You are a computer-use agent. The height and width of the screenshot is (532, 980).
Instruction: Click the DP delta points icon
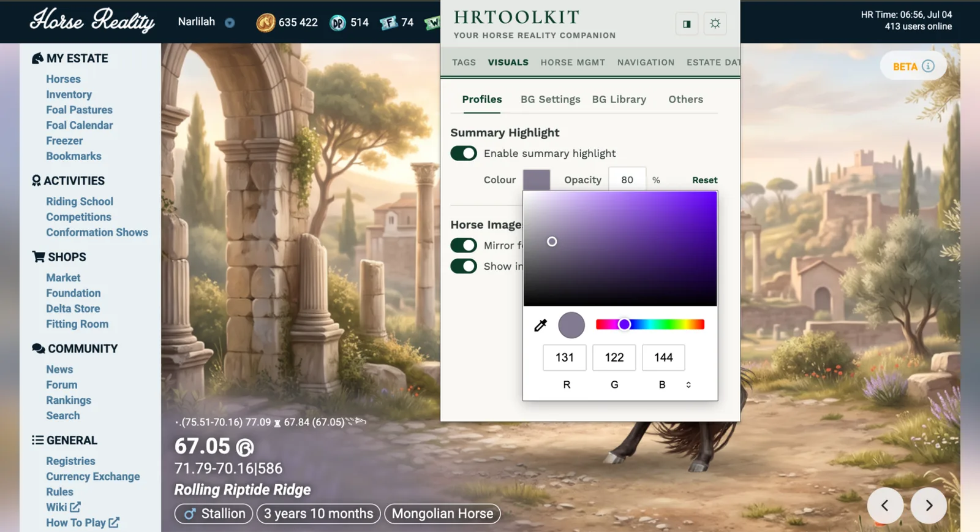click(337, 23)
